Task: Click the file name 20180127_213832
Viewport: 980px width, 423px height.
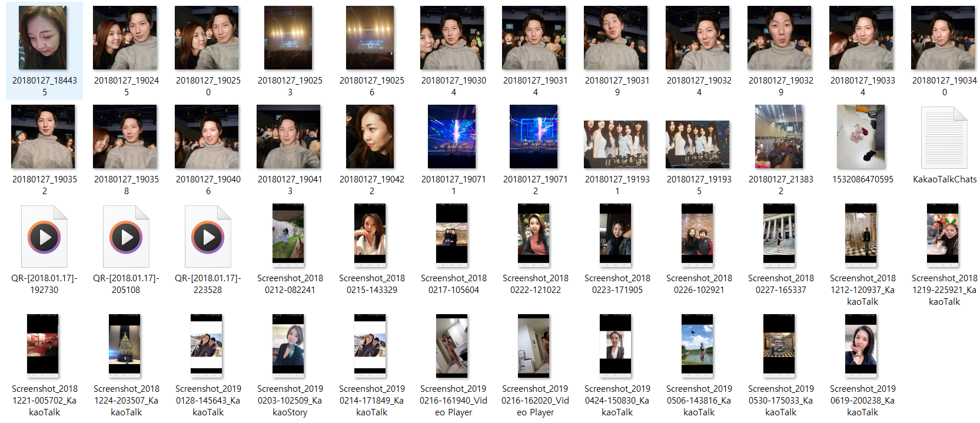Action: [x=780, y=185]
